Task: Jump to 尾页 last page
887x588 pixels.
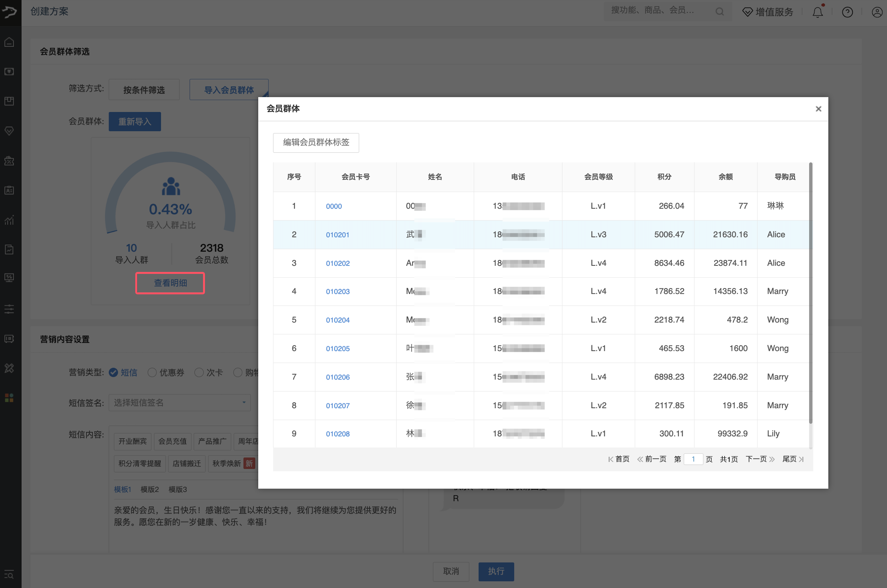Action: coord(792,459)
